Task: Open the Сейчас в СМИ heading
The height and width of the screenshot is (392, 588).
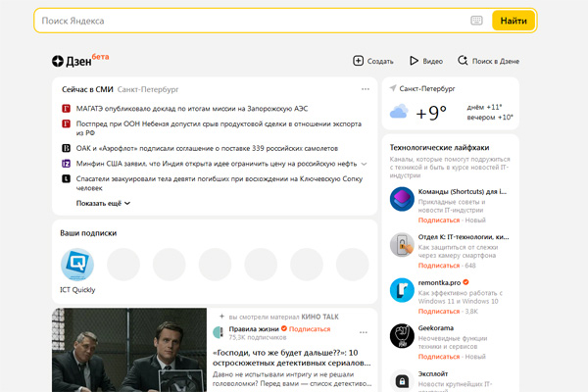Action: point(87,89)
